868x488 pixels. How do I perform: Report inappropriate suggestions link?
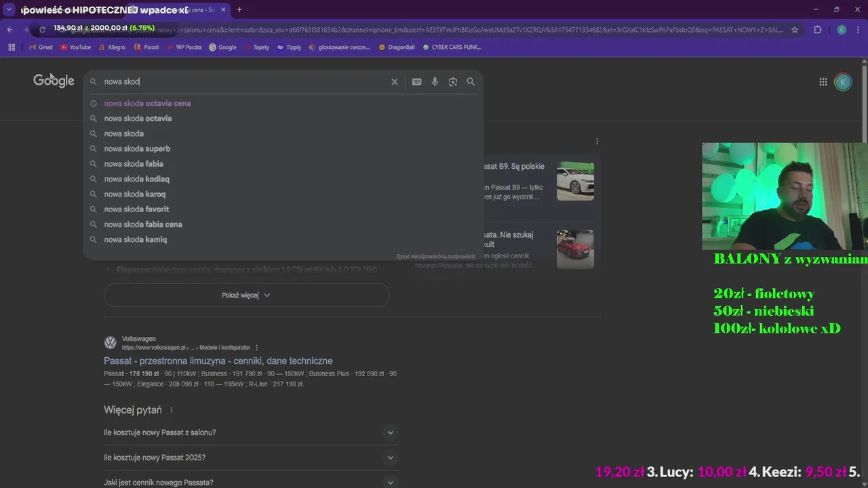click(x=436, y=256)
